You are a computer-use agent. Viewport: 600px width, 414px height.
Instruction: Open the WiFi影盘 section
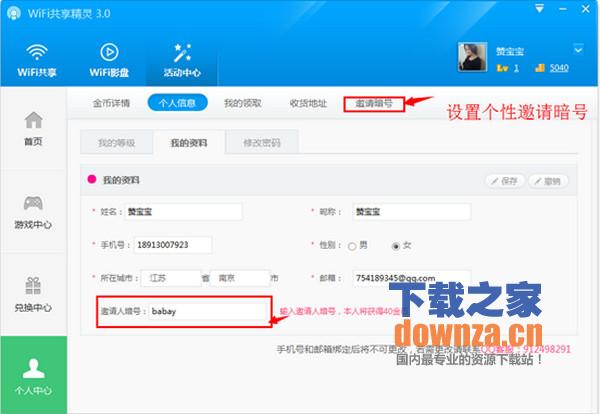109,60
